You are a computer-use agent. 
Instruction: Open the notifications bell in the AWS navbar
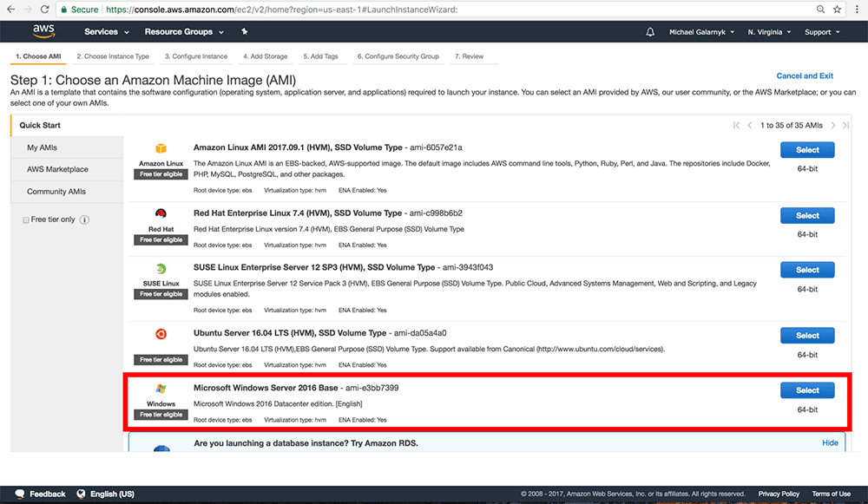click(650, 31)
